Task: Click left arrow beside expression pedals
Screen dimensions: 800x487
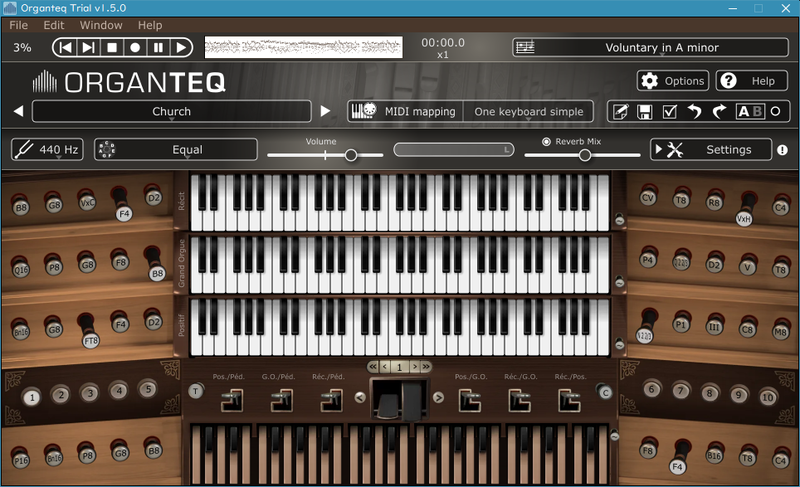Action: 360,397
